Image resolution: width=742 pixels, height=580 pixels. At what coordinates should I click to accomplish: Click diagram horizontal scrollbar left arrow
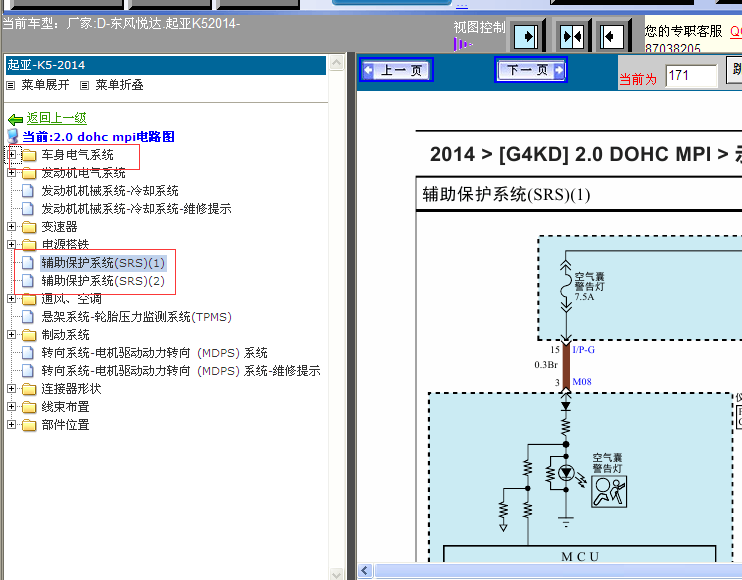click(x=365, y=571)
